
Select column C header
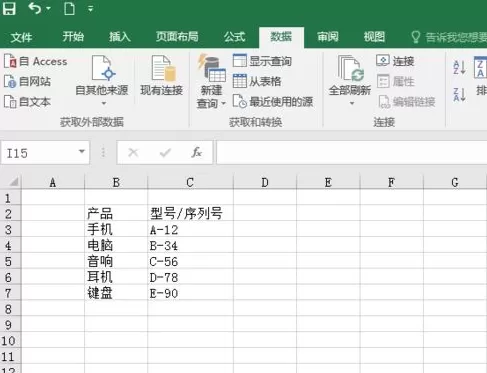click(190, 182)
